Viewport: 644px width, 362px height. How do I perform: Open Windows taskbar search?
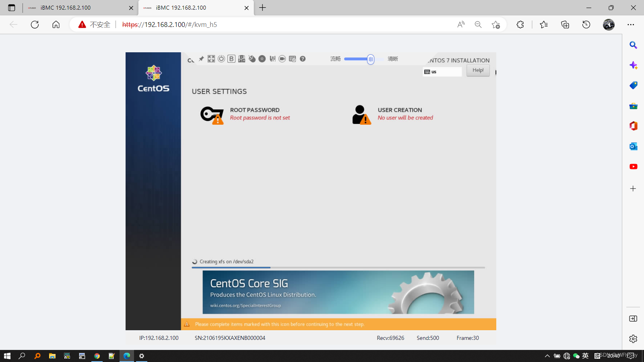click(x=22, y=356)
